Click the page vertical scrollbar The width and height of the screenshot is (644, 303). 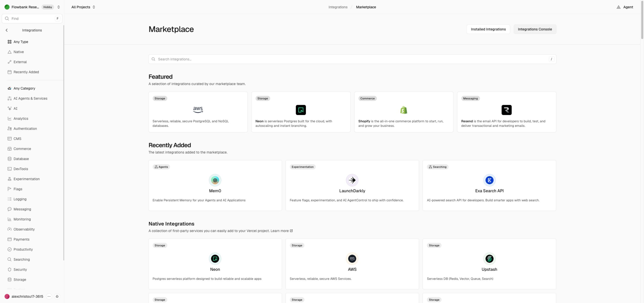point(642,20)
